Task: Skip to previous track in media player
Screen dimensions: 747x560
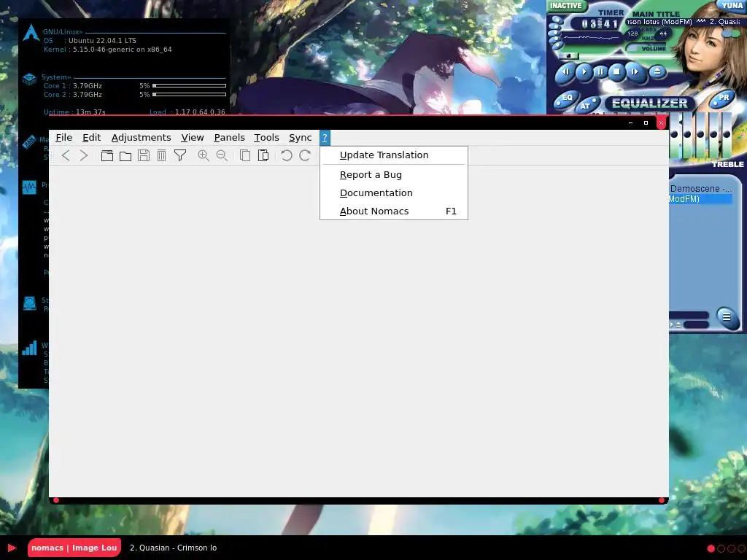Action: coord(566,72)
